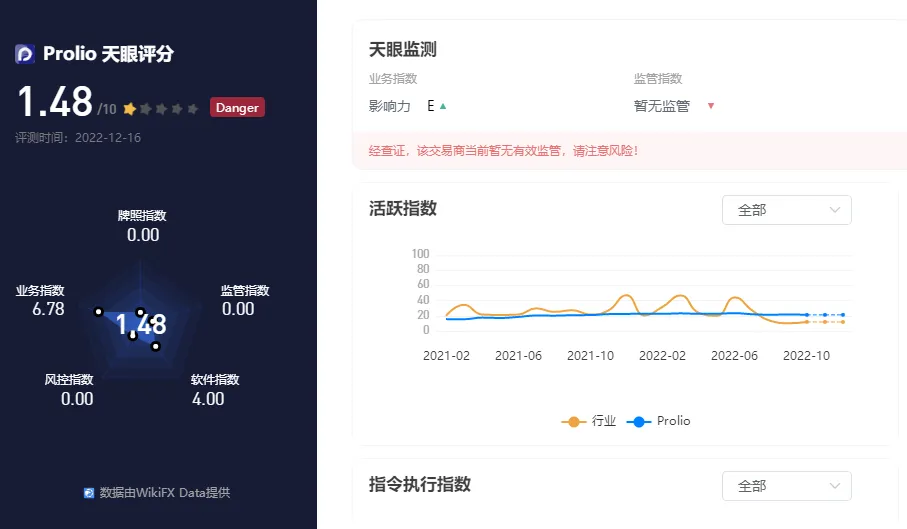Click the 活跃指数 heading
This screenshot has height=529, width=907.
pyautogui.click(x=403, y=208)
